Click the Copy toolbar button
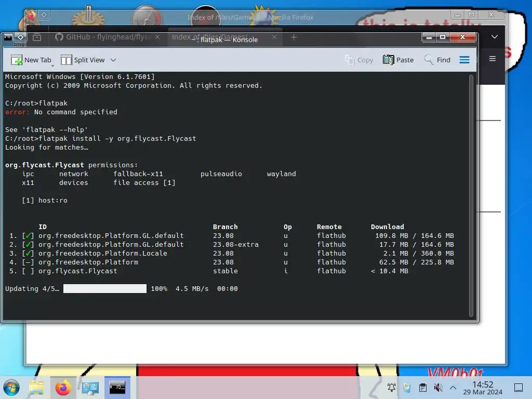532x399 pixels. 359,60
